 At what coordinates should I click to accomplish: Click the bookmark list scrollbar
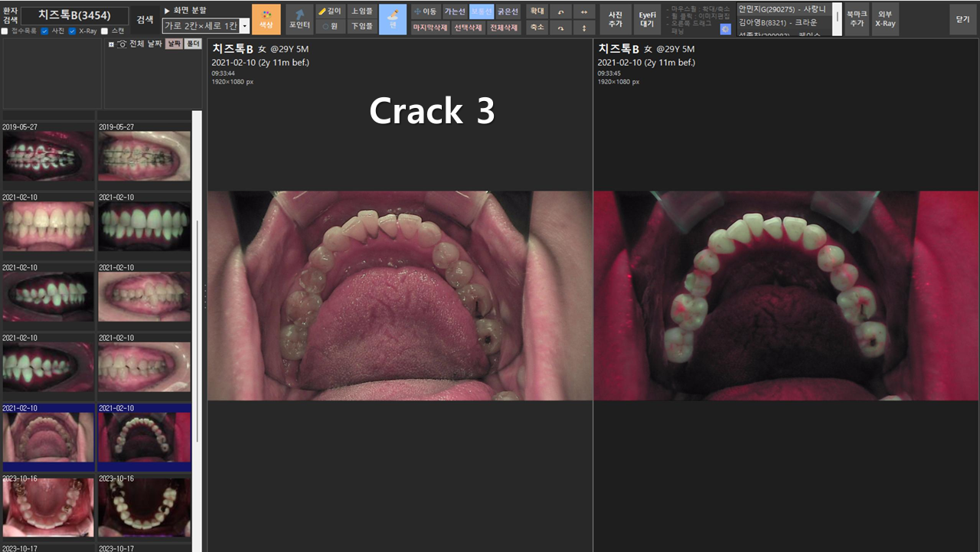[x=837, y=19]
